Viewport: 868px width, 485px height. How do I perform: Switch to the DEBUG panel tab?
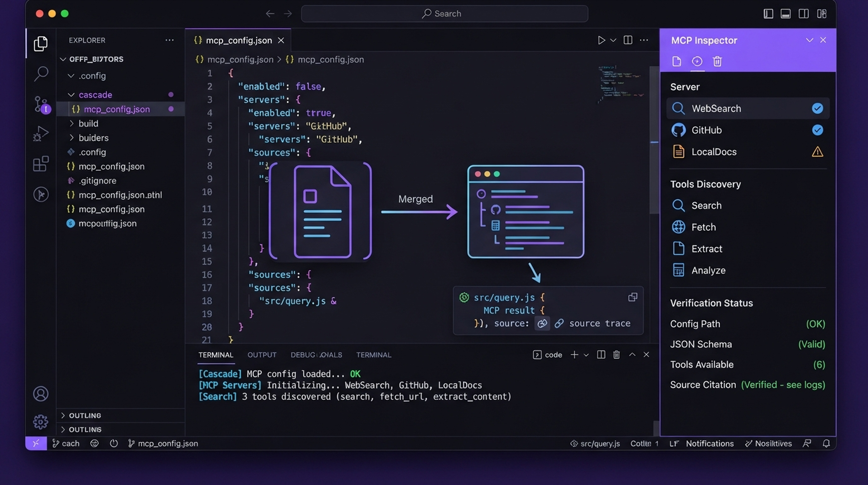316,355
